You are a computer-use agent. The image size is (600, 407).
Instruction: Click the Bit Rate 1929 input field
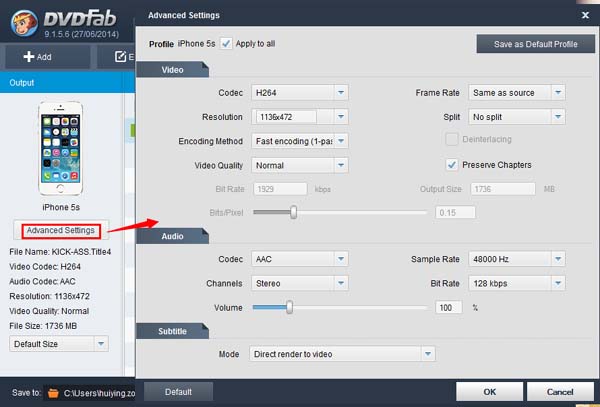tap(280, 189)
